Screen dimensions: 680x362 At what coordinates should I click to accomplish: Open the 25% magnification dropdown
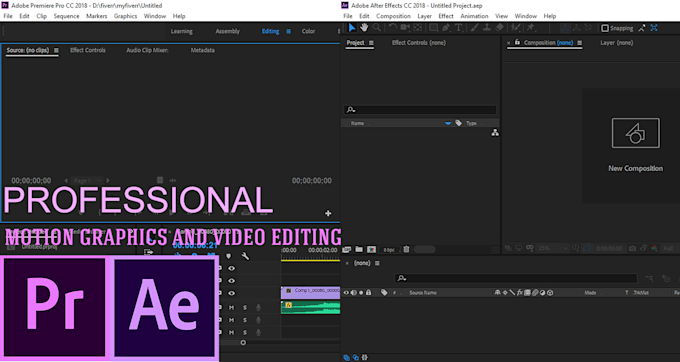pos(553,248)
